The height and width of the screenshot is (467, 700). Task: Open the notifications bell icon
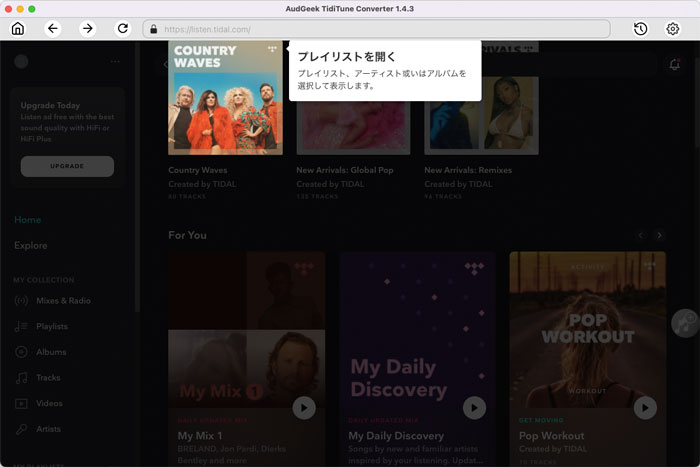pyautogui.click(x=675, y=65)
